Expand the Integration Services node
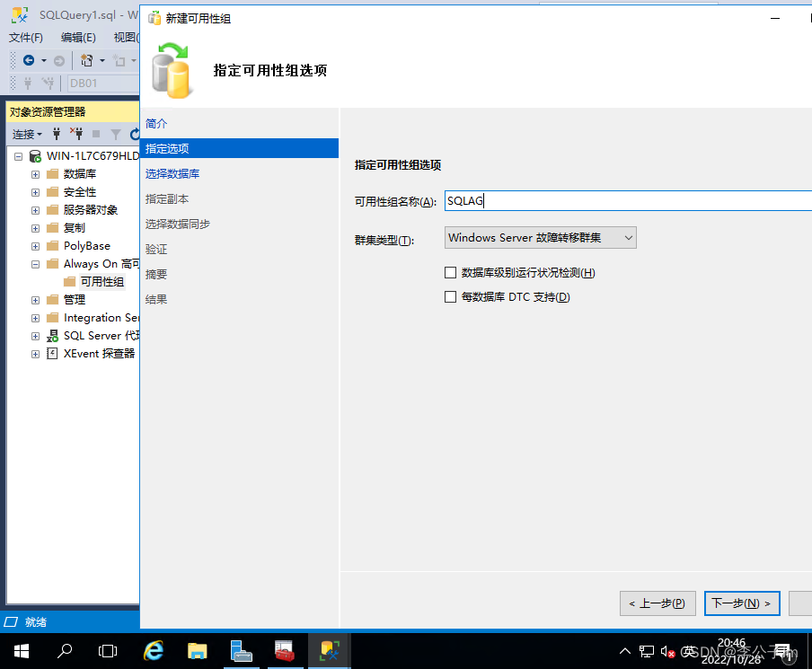The image size is (812, 669). click(x=35, y=318)
